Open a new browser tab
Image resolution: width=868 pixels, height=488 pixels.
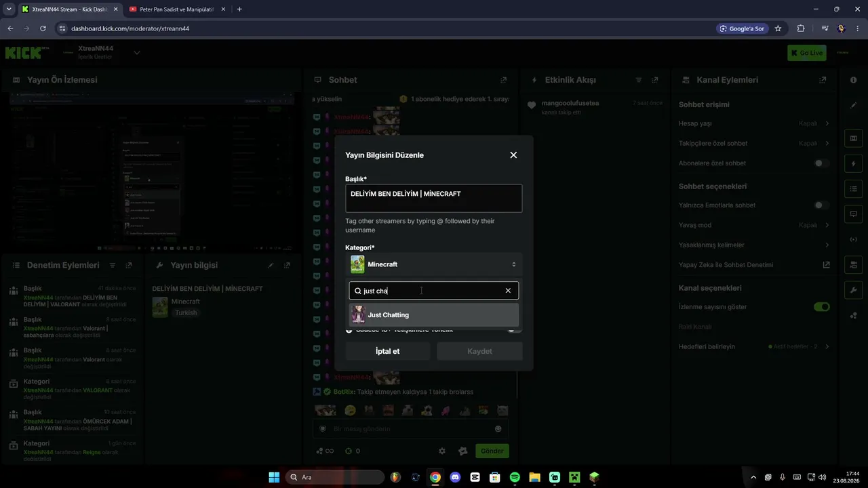(239, 9)
